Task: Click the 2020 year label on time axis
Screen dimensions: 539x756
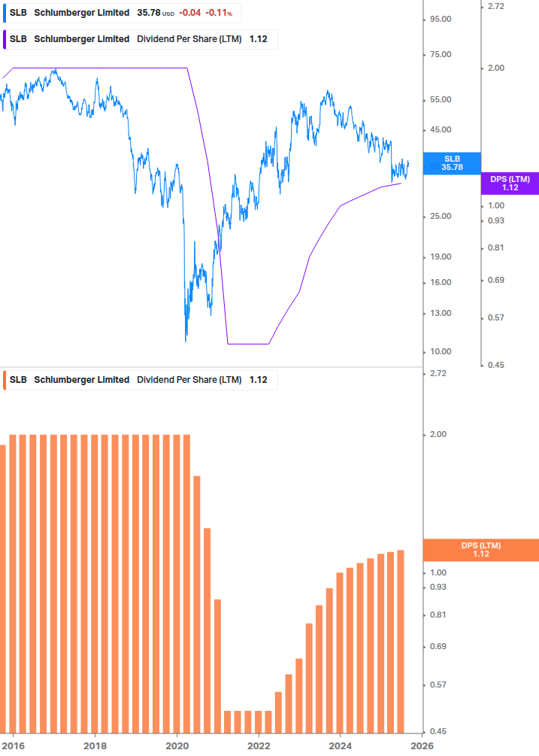Action: [177, 746]
